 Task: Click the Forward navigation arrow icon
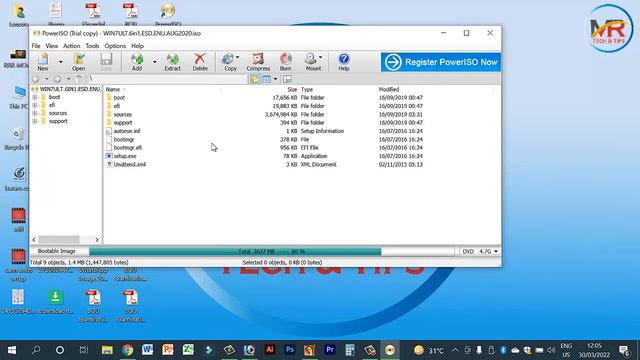point(58,79)
